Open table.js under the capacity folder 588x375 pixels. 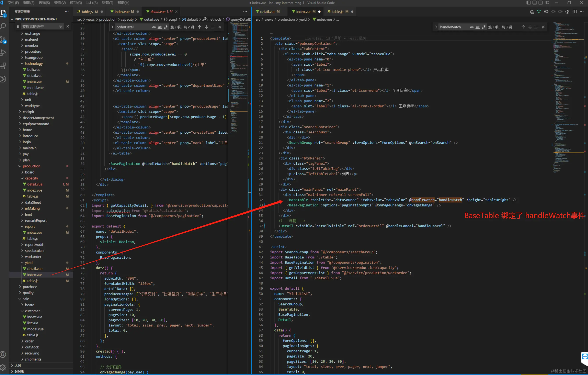[32, 196]
